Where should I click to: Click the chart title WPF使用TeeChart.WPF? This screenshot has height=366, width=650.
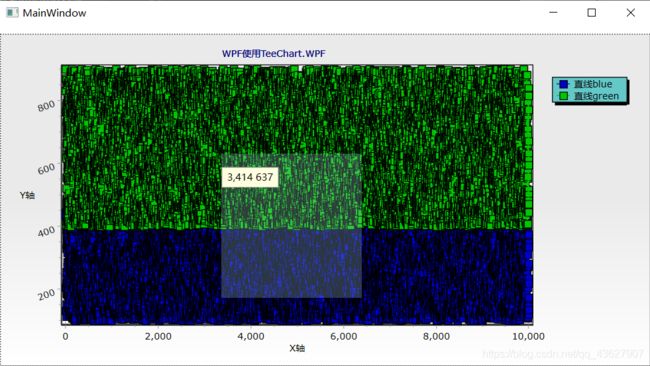274,53
